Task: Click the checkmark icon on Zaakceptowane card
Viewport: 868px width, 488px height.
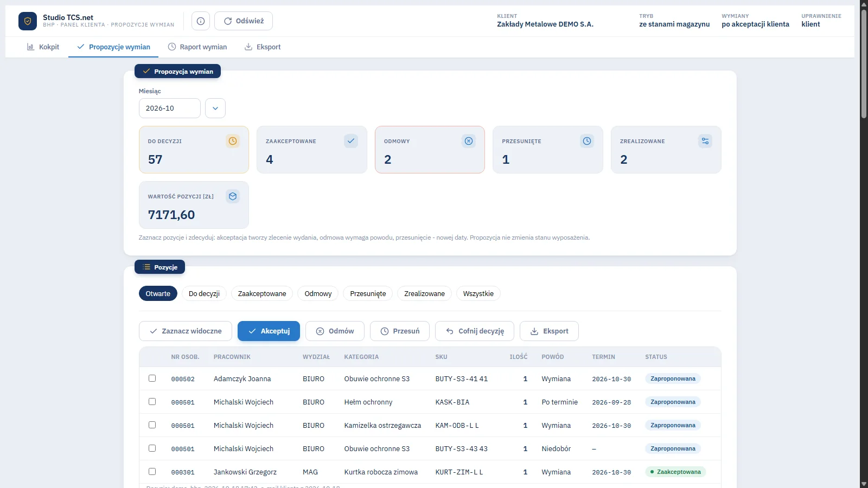Action: (351, 141)
